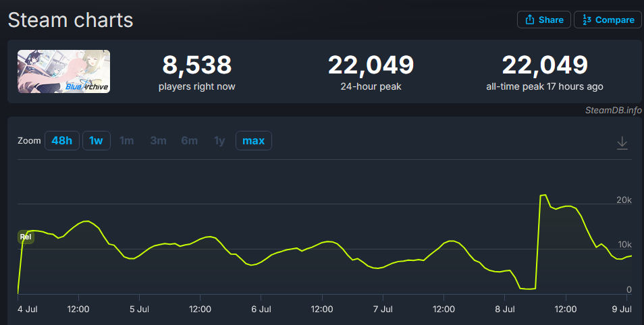Download the chart via the download icon

622,143
